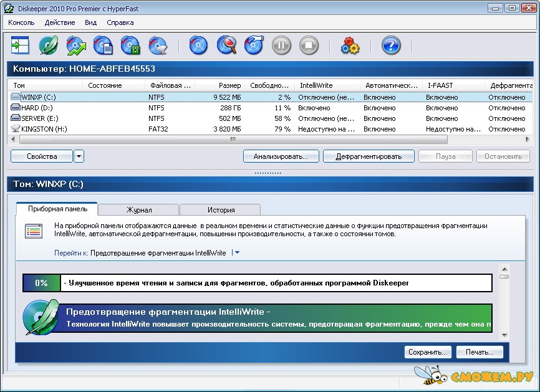
Task: Click the FAT32 file system cell
Action: pos(158,129)
